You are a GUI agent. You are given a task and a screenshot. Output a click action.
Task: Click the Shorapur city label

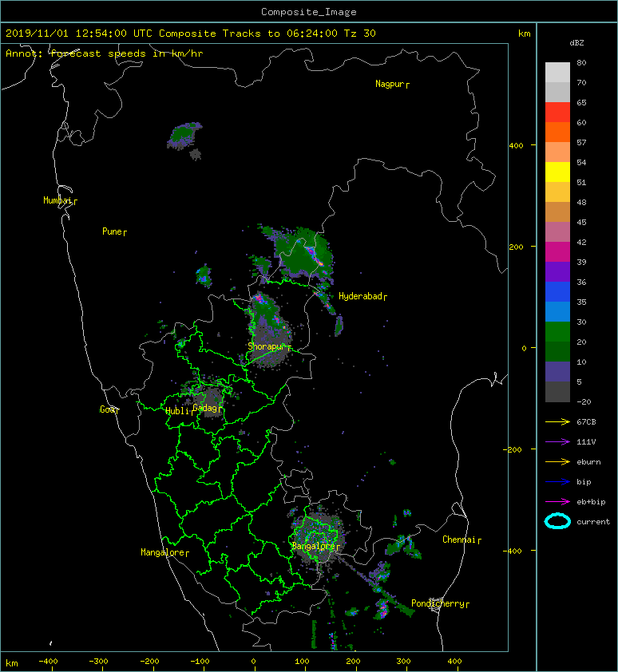[x=269, y=346]
